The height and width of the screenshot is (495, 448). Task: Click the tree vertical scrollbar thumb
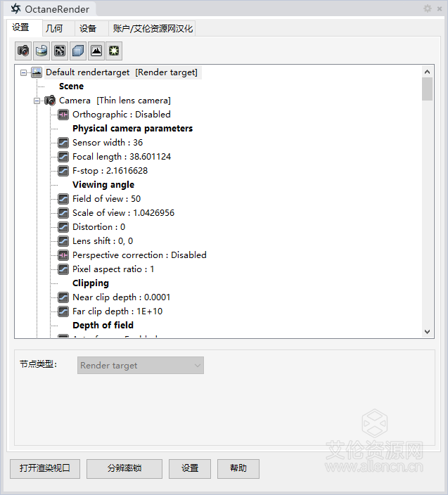tap(428, 89)
